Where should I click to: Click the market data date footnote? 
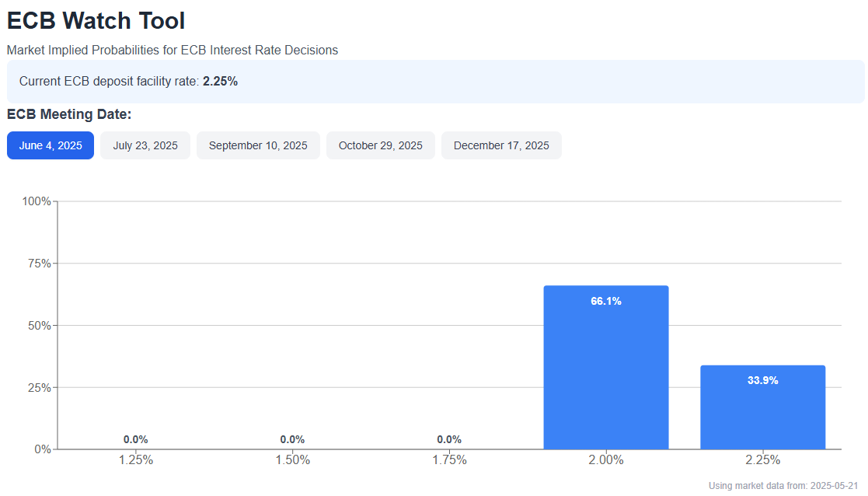pos(783,485)
